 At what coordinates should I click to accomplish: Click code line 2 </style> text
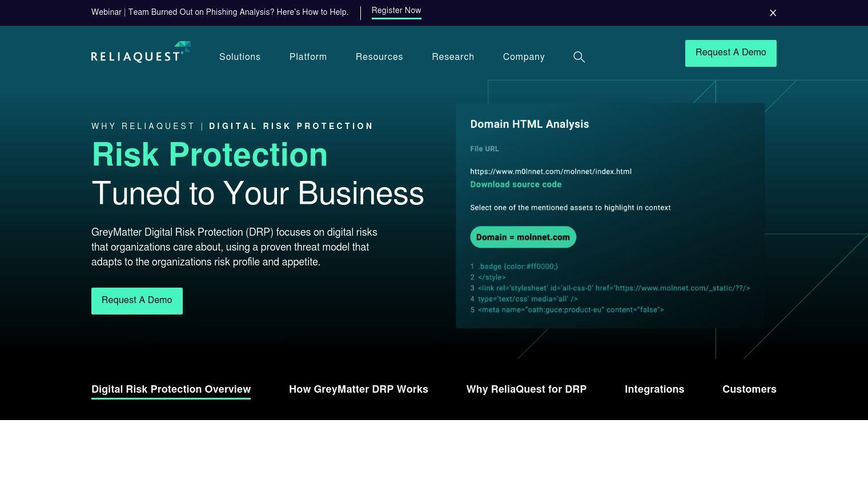point(492,277)
